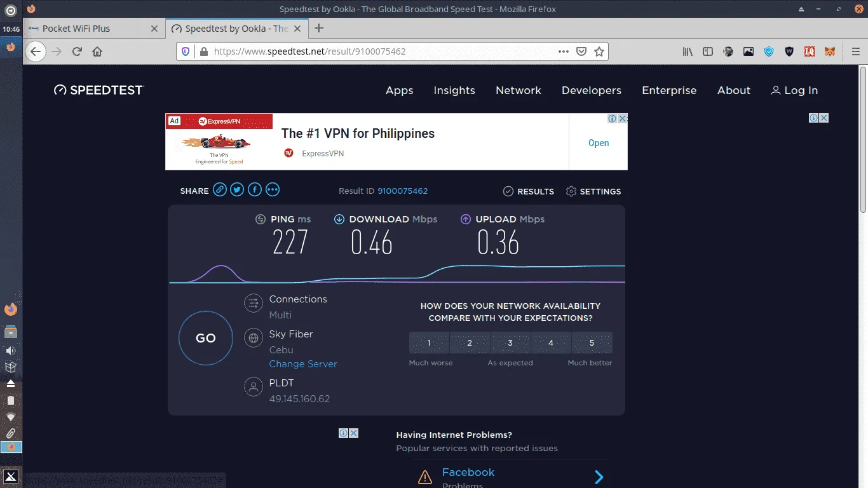Start the test with GO button

pyautogui.click(x=206, y=338)
